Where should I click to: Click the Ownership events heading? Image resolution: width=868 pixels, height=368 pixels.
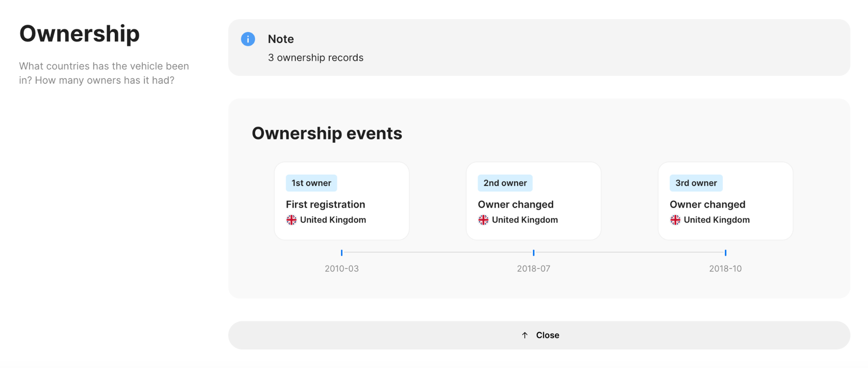click(327, 133)
